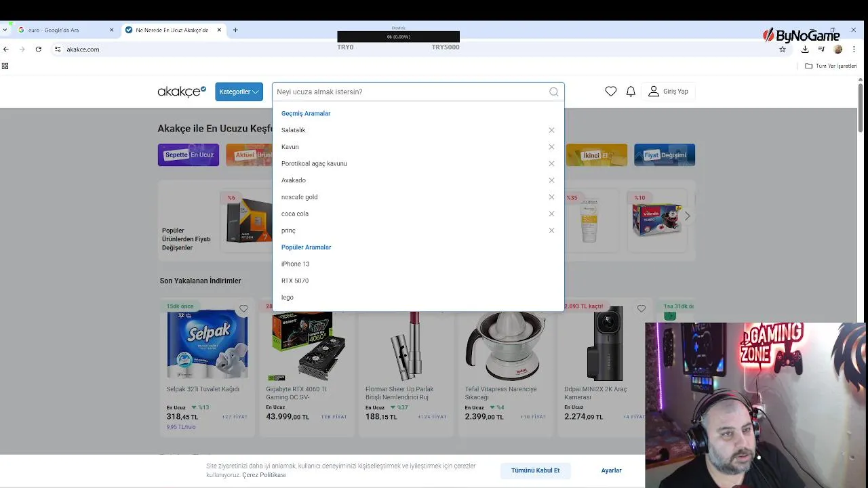Remove Kavun from search history
The width and height of the screenshot is (868, 488).
551,147
